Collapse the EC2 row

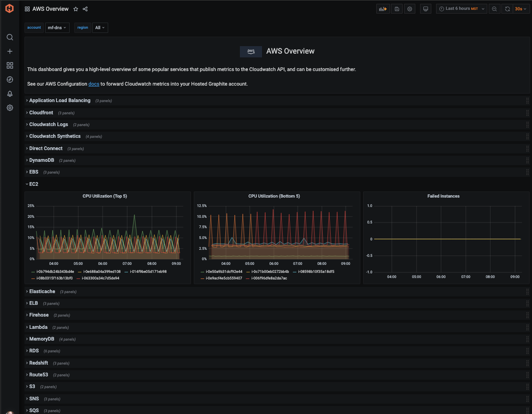[x=33, y=184]
